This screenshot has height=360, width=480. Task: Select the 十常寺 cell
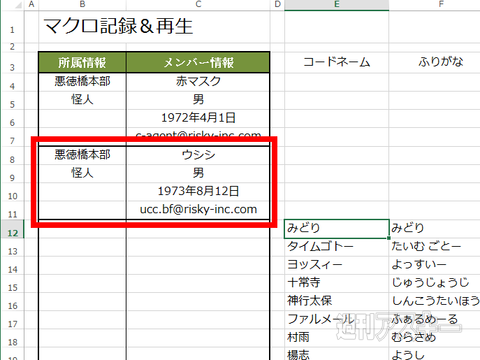coord(337,284)
